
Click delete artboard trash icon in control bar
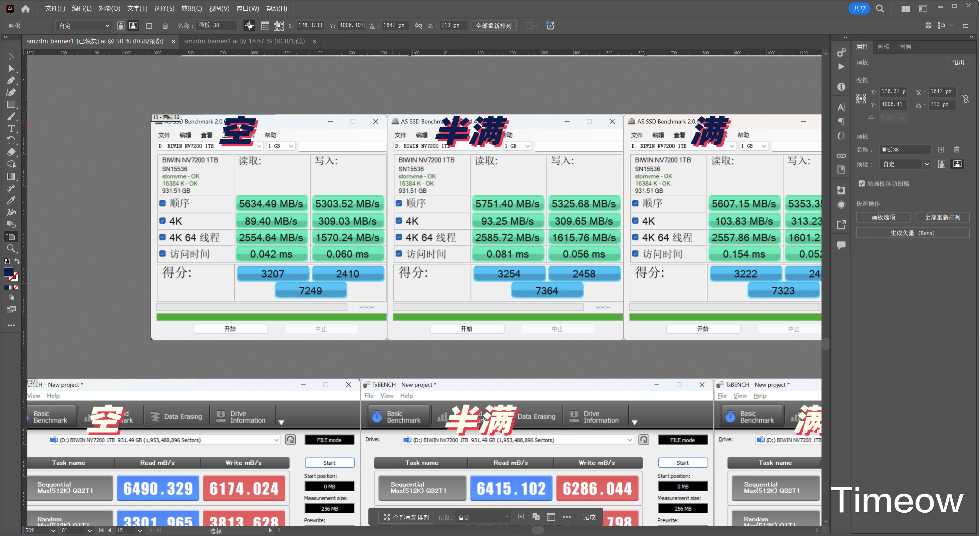165,26
